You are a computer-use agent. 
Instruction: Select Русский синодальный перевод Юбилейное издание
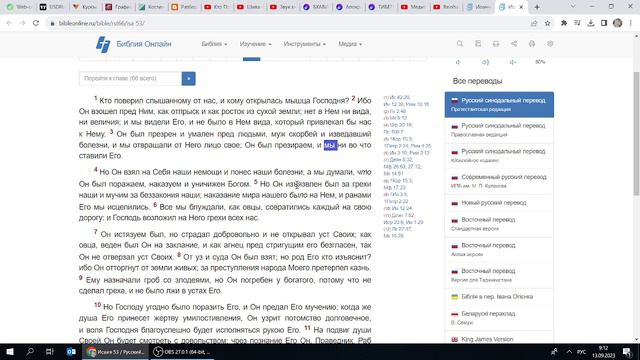pos(499,156)
